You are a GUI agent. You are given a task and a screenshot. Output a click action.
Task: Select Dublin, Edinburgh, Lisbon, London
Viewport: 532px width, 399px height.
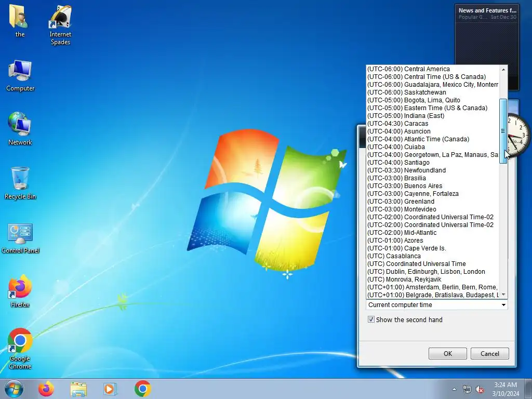[x=433, y=272]
